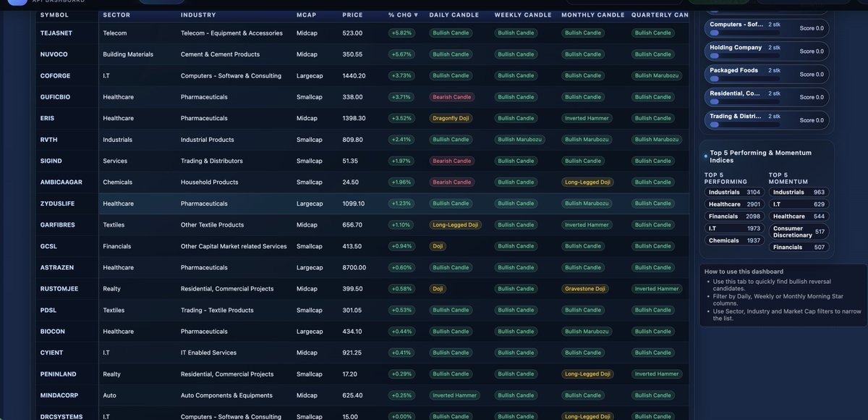
Task: Sort by DAILY CANDLE column header
Action: (454, 14)
